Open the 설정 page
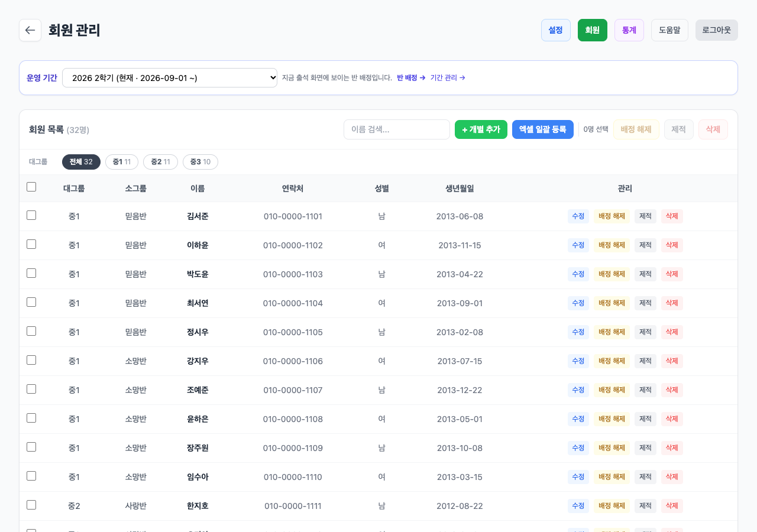This screenshot has width=757, height=532. pos(556,30)
